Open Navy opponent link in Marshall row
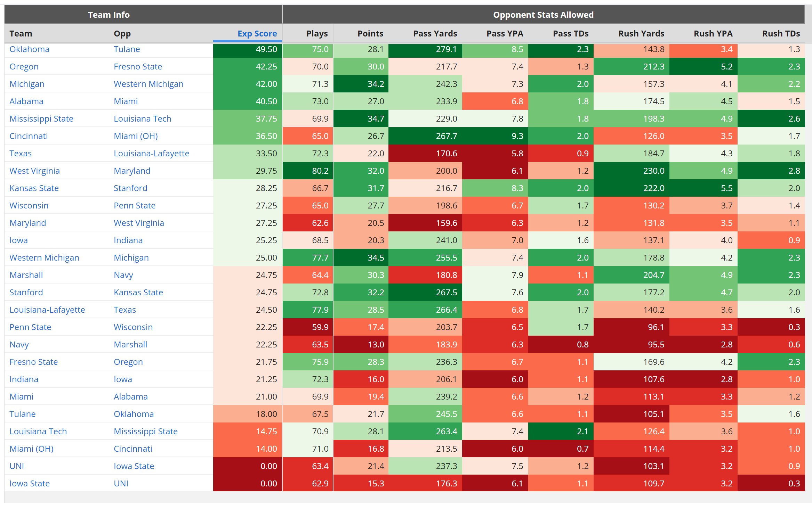Viewport: 812px width, 509px height. point(123,275)
